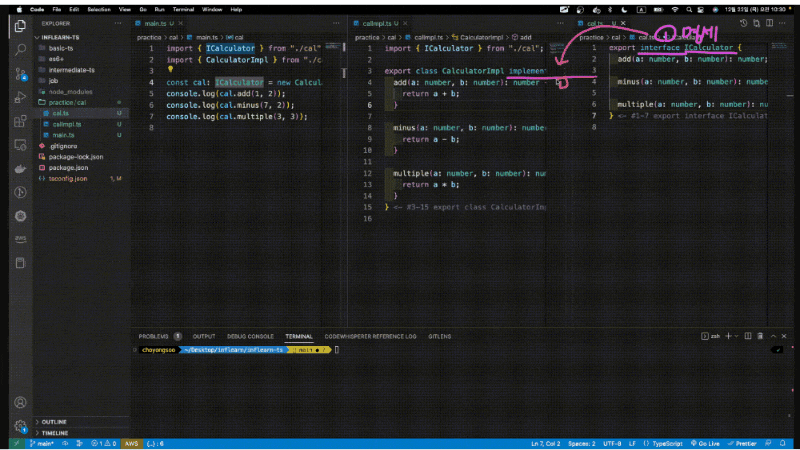Open the Accounts icon in activity bar
Screen dimensions: 800x450
click(20, 402)
